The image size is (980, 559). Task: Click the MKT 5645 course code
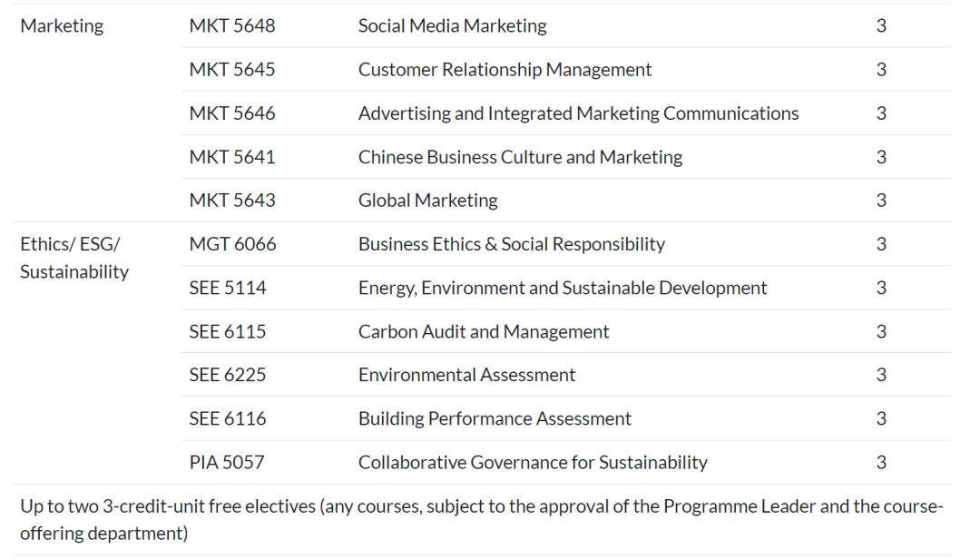[232, 70]
